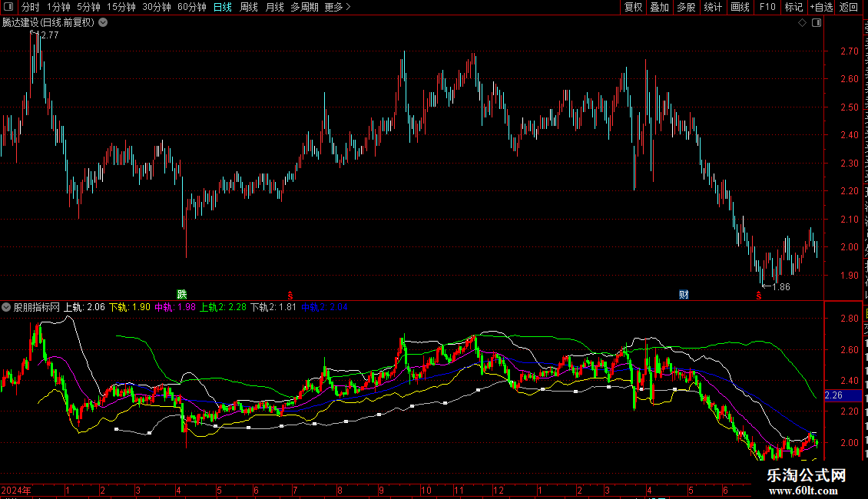
Task: Click the red S marker near July
Action: point(290,296)
